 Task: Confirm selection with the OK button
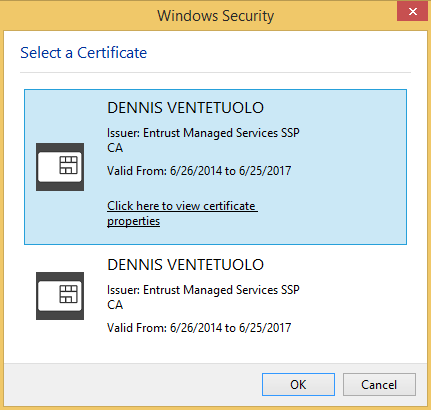coord(298,385)
